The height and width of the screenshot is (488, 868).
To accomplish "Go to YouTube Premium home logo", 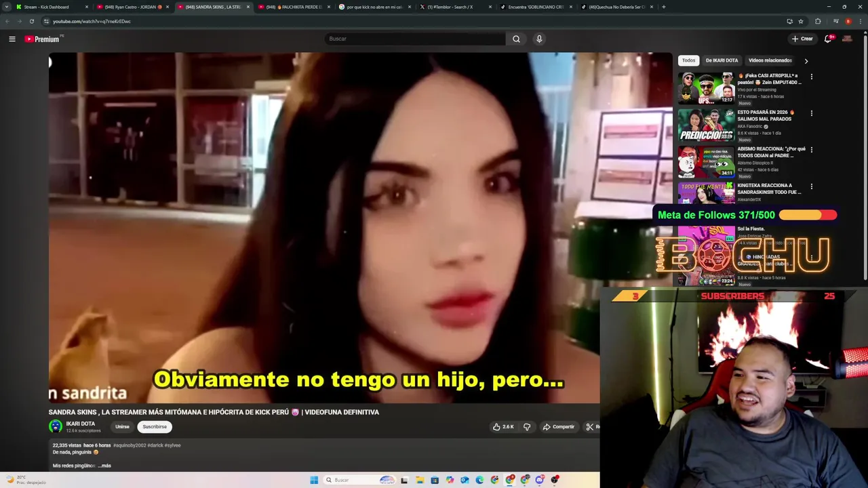I will pos(43,39).
